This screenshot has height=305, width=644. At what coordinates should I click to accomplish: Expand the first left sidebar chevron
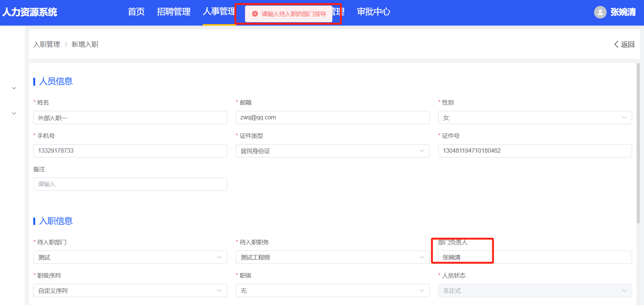[x=14, y=88]
